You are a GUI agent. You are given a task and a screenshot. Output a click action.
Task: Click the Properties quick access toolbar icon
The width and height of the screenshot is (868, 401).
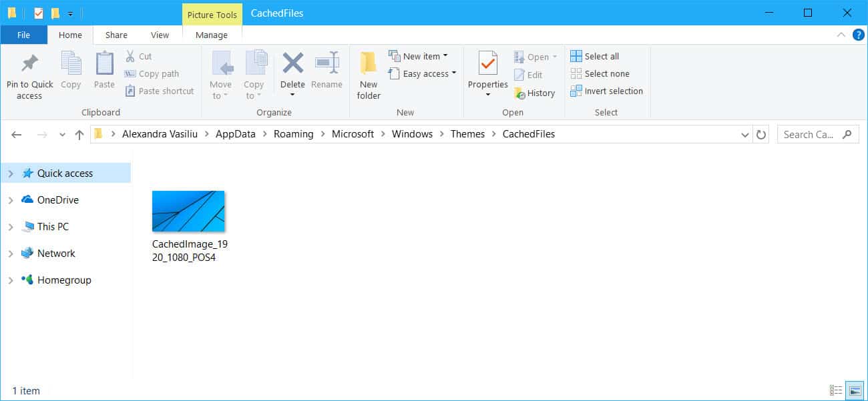point(37,12)
